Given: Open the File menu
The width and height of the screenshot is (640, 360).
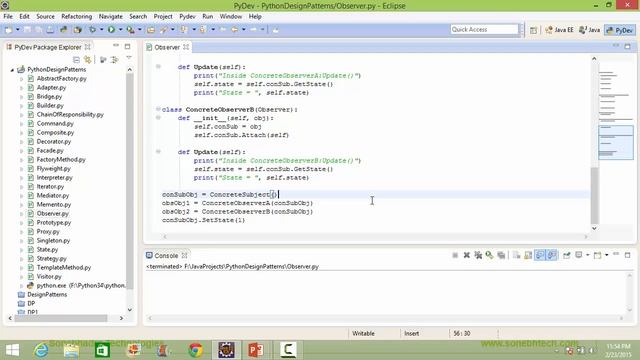Looking at the screenshot, I should click(x=8, y=17).
